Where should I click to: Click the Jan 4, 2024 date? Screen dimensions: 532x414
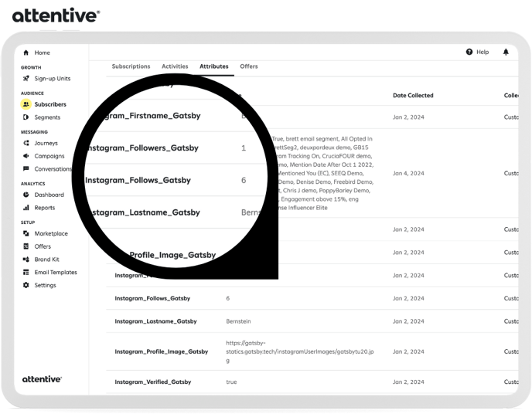point(408,173)
